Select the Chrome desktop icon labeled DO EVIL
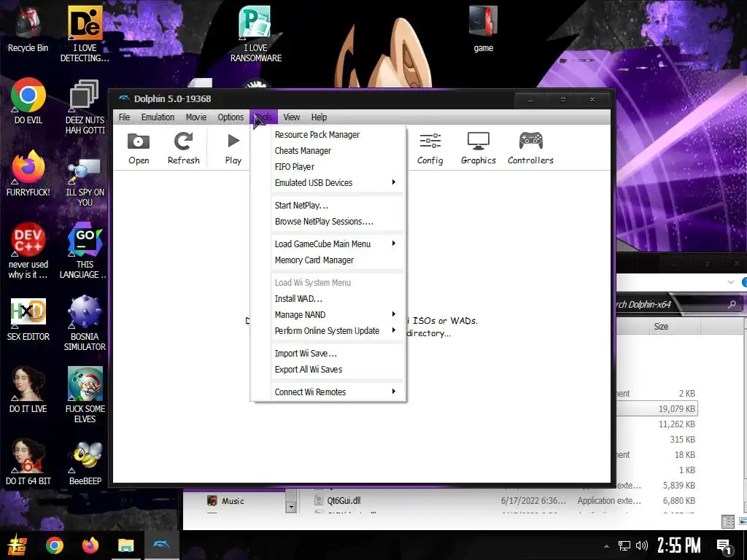Screen dimensions: 747x560 pyautogui.click(x=28, y=101)
